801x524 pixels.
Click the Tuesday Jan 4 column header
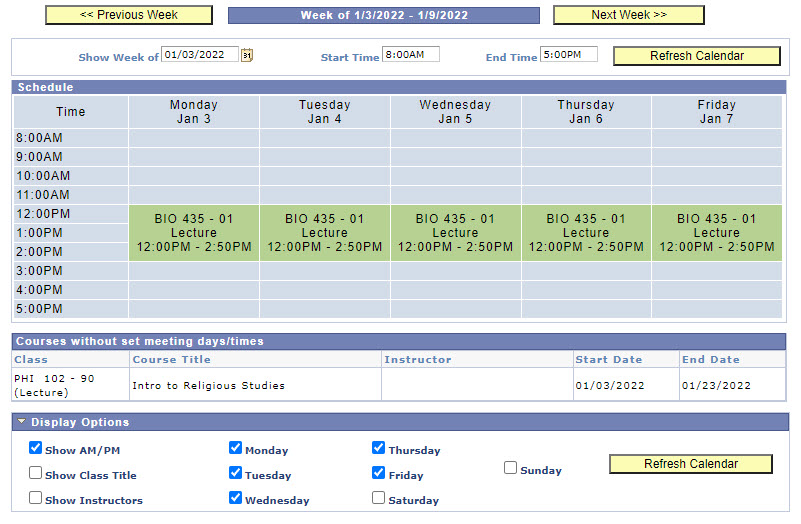[x=324, y=112]
